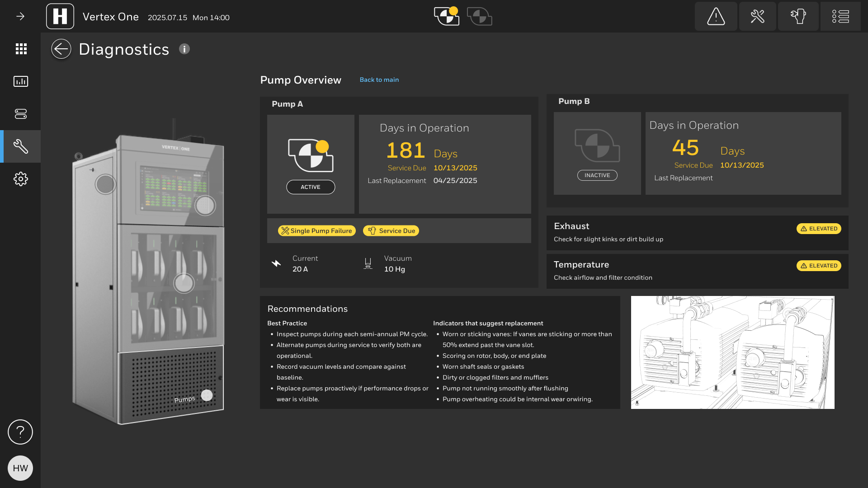
Task: Click the Single Pump Failure badge
Action: pos(316,231)
